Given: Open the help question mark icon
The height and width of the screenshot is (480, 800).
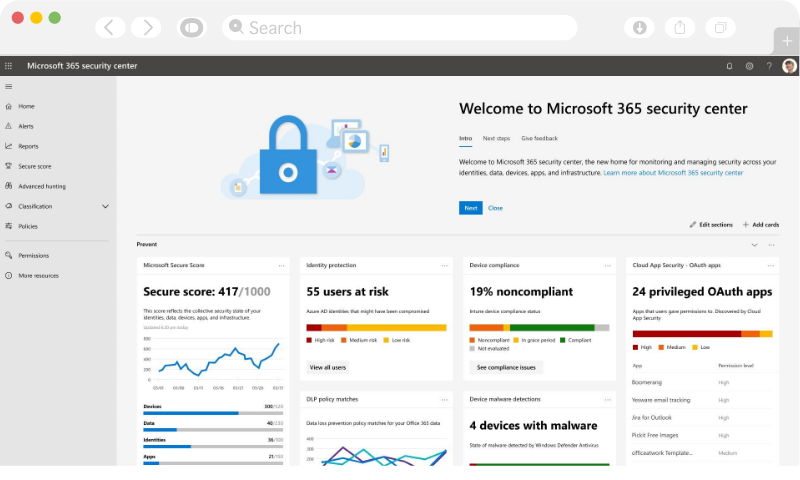Looking at the screenshot, I should (769, 66).
